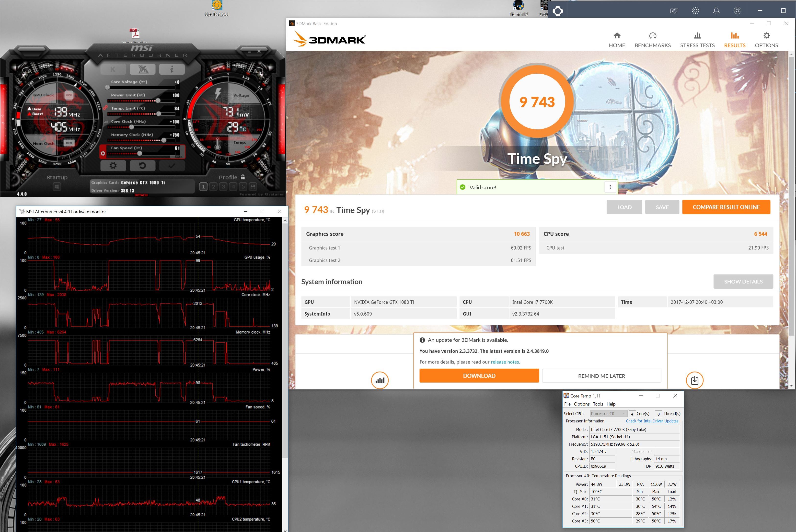Click the bar chart circle icon in 3DMark
The height and width of the screenshot is (532, 796).
click(x=380, y=380)
